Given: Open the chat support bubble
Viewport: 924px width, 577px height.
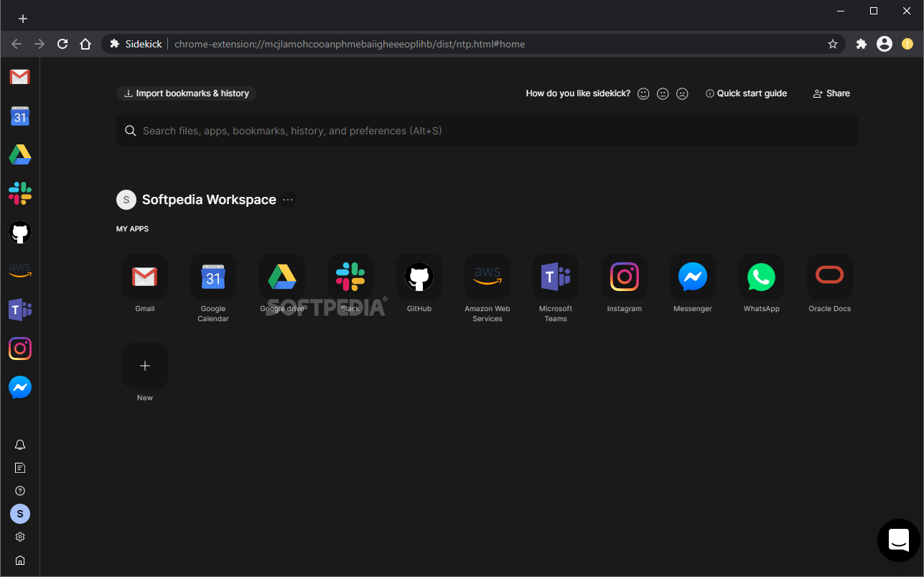Looking at the screenshot, I should pos(899,540).
